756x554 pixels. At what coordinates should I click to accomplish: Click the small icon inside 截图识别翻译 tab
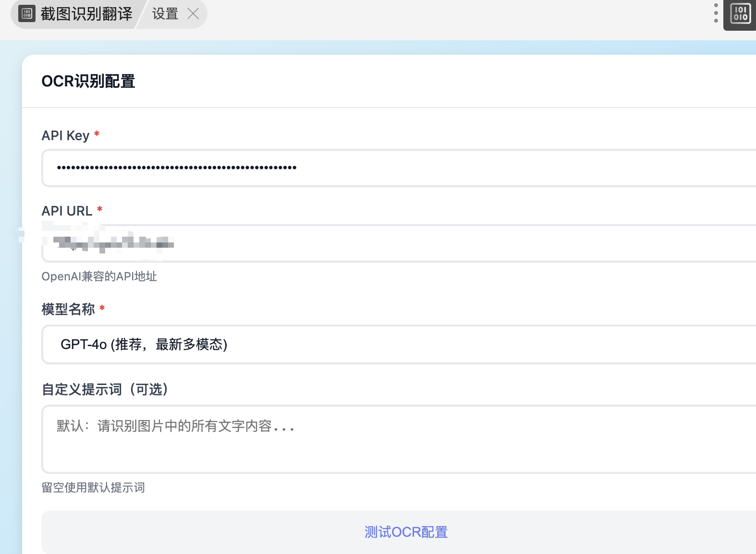point(27,13)
